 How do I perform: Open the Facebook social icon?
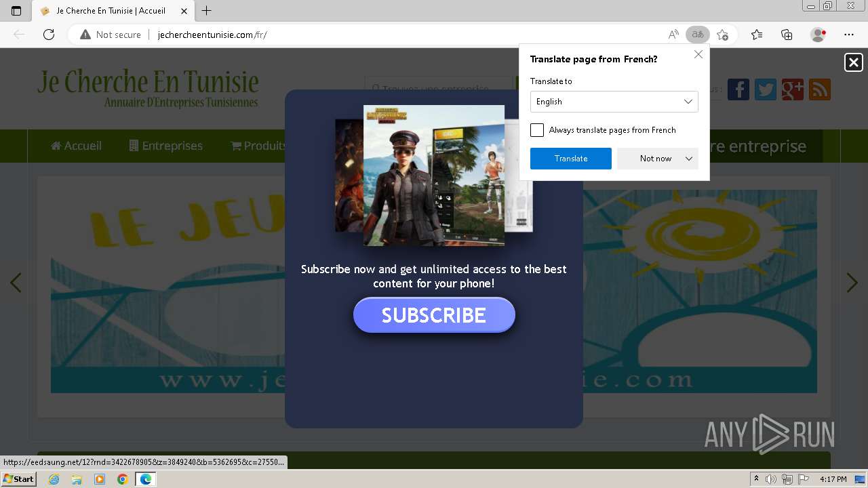tap(738, 89)
